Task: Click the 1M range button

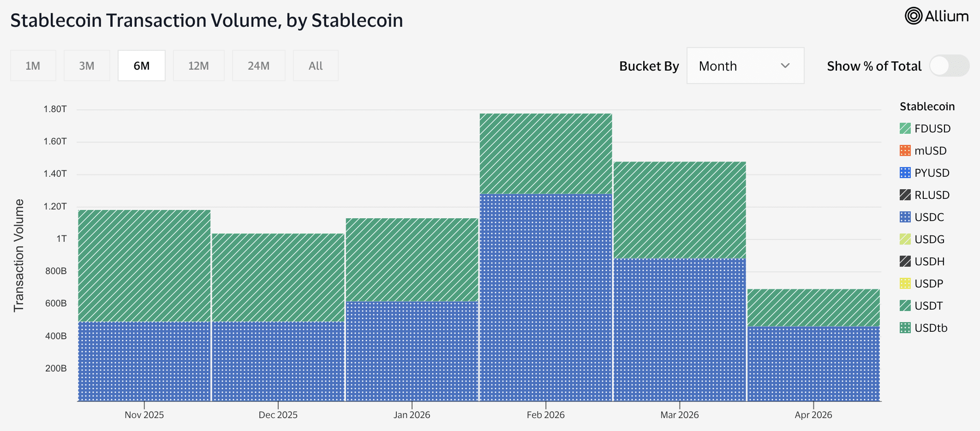Action: pos(33,66)
